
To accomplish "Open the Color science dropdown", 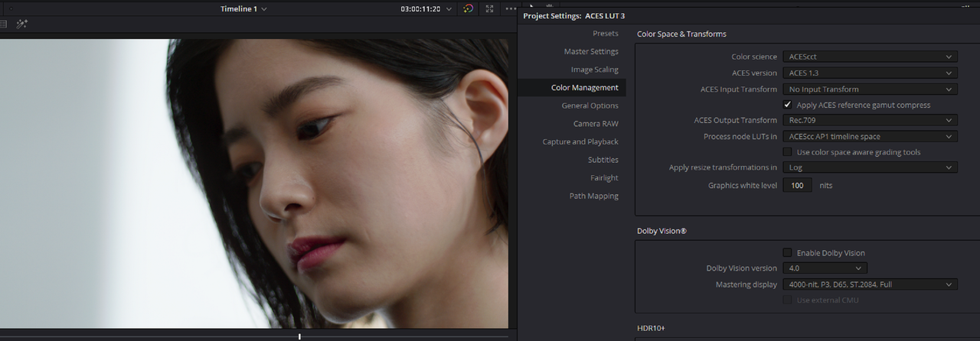I will point(870,57).
